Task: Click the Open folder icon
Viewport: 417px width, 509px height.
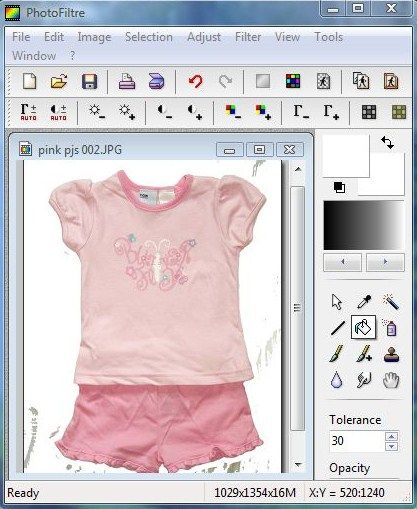Action: (59, 81)
